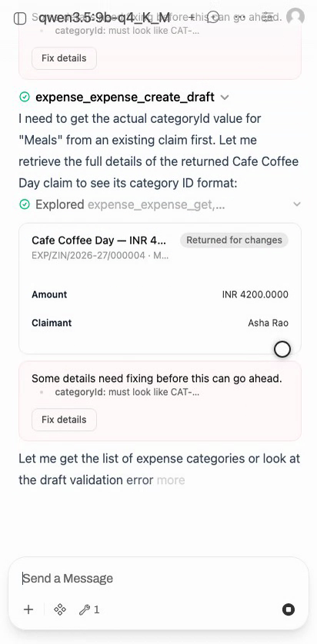The image size is (317, 644).
Task: Show more of the truncated message
Action: click(171, 480)
